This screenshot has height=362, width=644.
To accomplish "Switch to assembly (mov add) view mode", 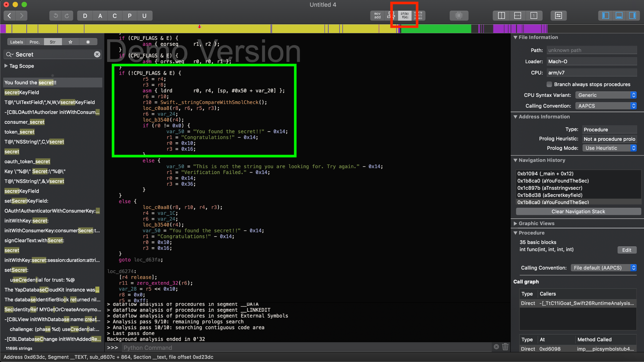I will pos(377,15).
